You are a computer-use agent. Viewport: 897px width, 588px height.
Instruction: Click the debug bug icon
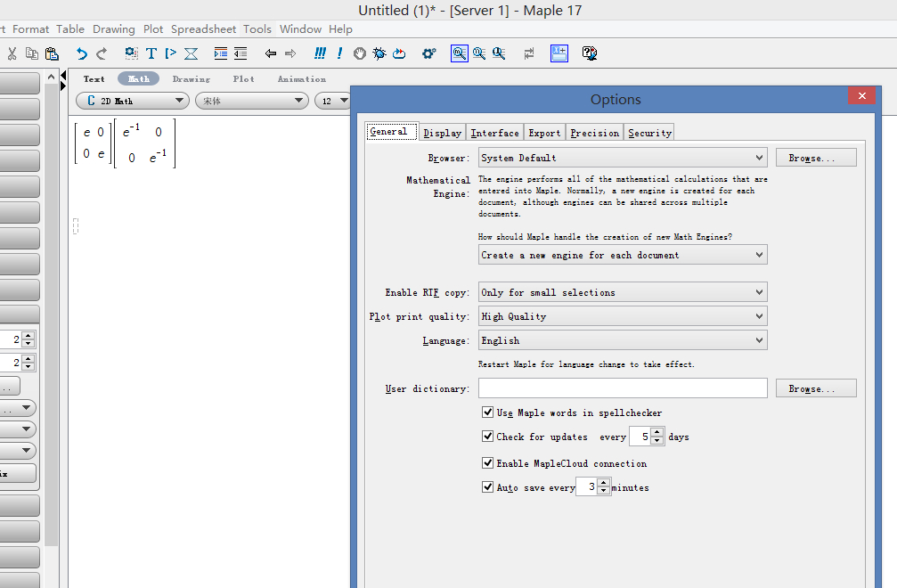coord(379,53)
